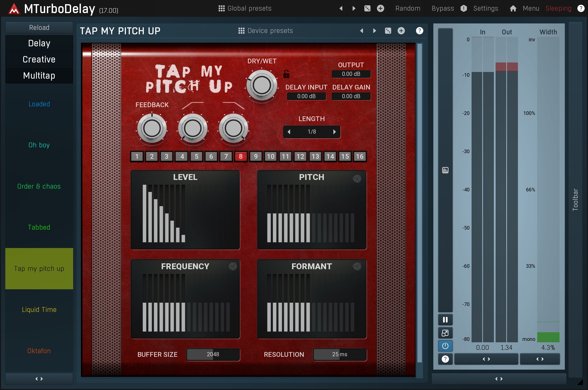Open the Menu

[530, 8]
